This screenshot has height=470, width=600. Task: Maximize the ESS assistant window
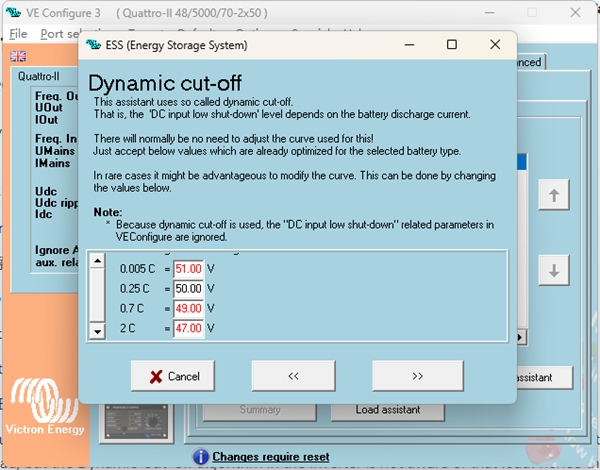(x=452, y=45)
